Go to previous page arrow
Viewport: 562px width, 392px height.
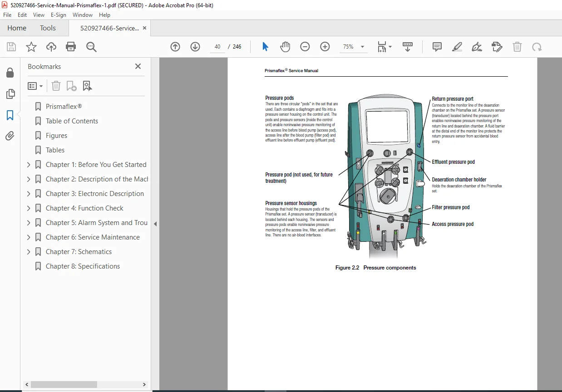tap(175, 47)
